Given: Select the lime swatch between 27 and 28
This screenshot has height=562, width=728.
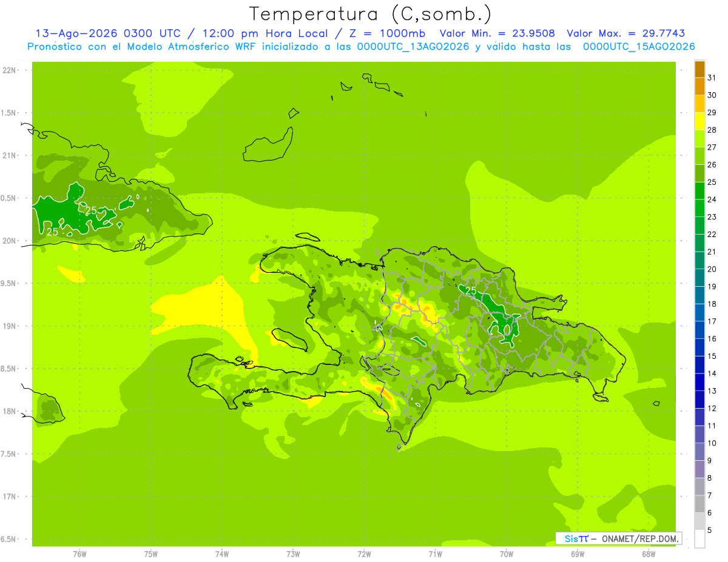Looking at the screenshot, I should (x=699, y=139).
